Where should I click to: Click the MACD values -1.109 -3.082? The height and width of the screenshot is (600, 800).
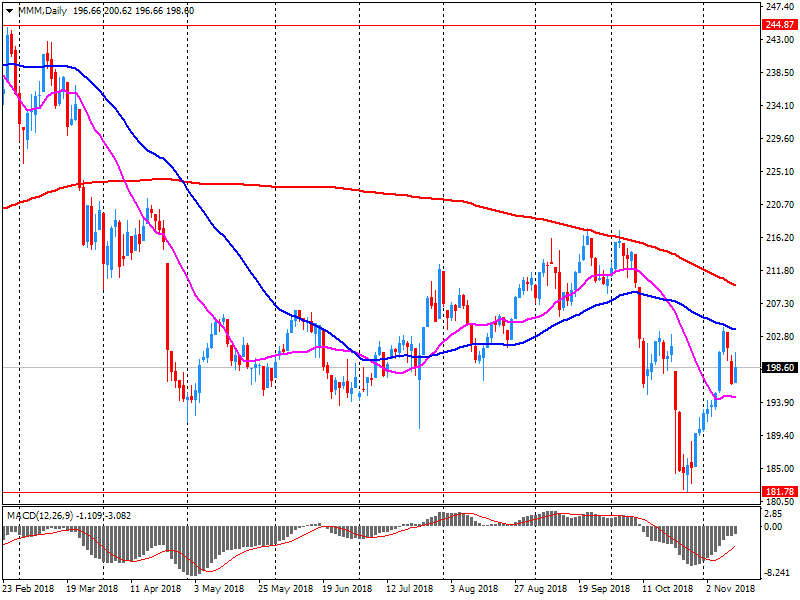pyautogui.click(x=104, y=516)
